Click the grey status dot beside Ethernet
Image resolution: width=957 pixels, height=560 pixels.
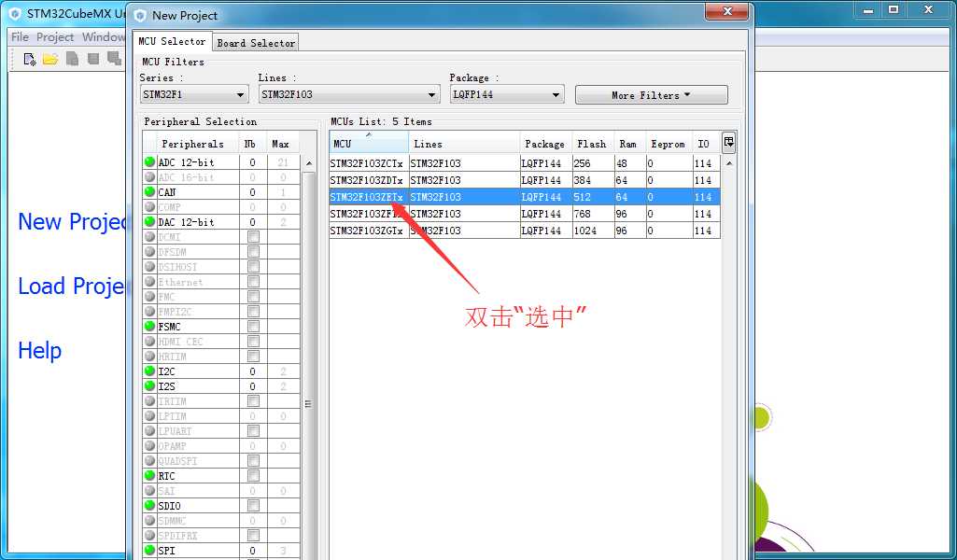[149, 282]
